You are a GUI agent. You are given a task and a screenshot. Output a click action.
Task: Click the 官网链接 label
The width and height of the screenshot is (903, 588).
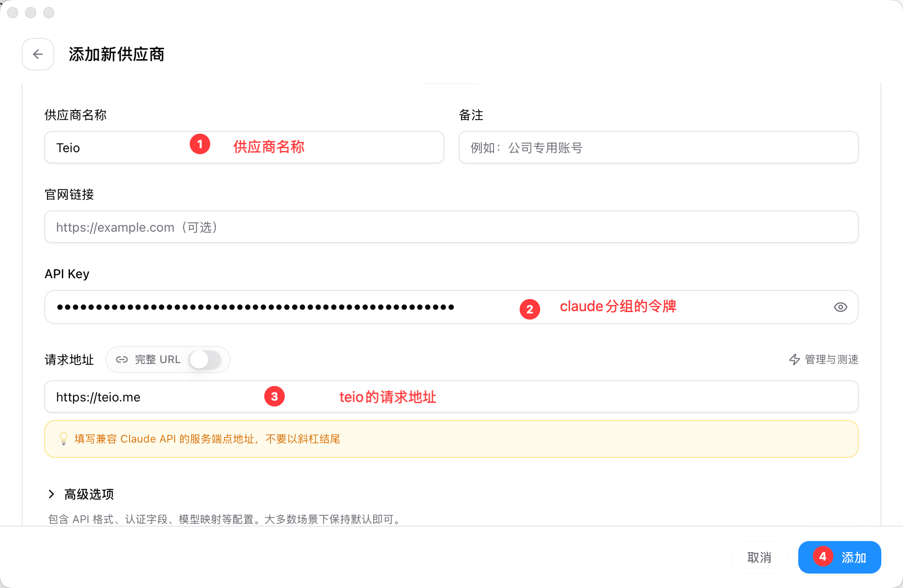click(x=69, y=194)
